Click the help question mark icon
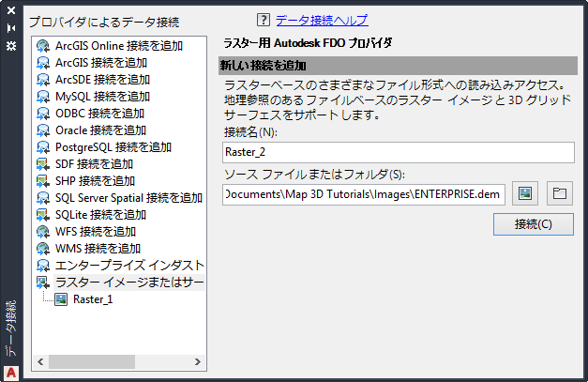 point(264,20)
